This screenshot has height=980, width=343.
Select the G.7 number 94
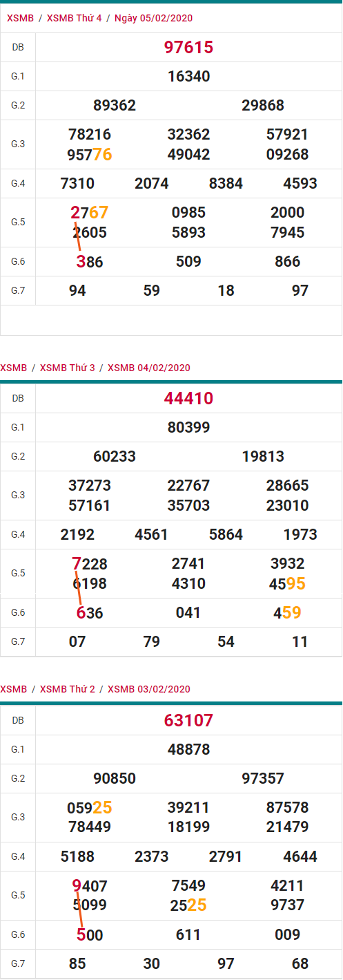(x=77, y=290)
